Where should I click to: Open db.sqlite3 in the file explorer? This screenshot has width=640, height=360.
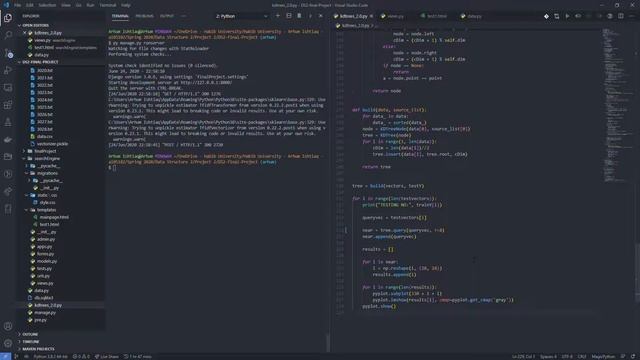[x=44, y=298]
